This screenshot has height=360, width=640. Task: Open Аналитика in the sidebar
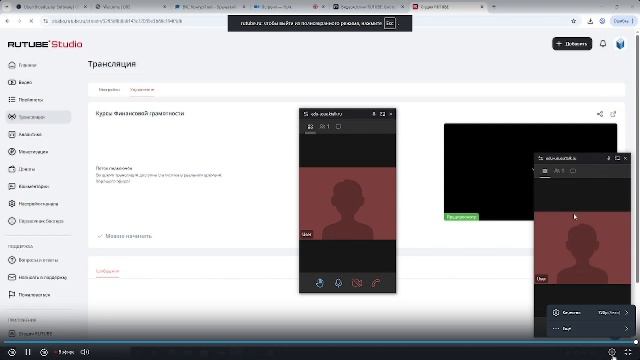click(24, 134)
